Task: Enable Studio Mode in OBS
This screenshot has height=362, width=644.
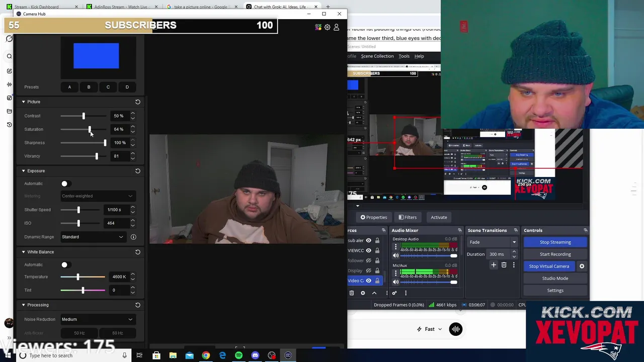Action: pos(555,279)
